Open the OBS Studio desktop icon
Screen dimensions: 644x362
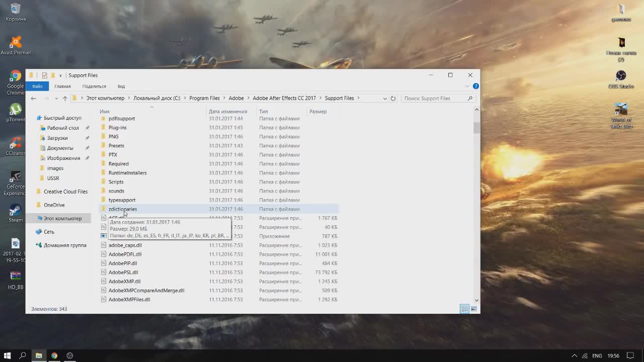[x=621, y=79]
